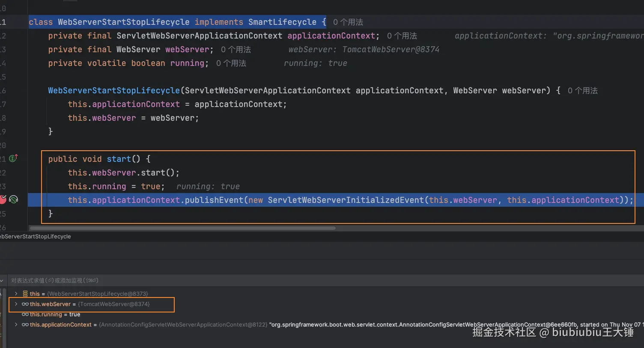Click 'this.webServer = webServer;' in the constructor
Image resolution: width=644 pixels, height=348 pixels.
[133, 118]
